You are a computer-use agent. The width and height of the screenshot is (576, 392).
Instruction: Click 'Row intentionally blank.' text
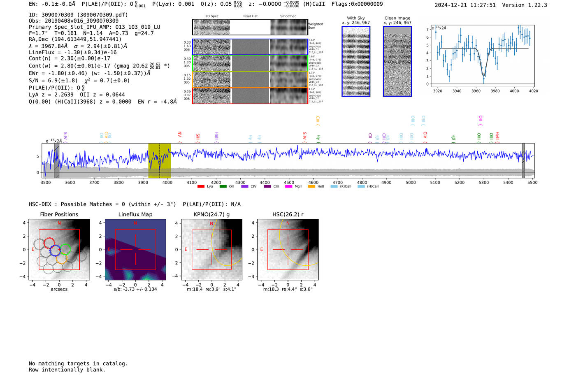[67, 370]
